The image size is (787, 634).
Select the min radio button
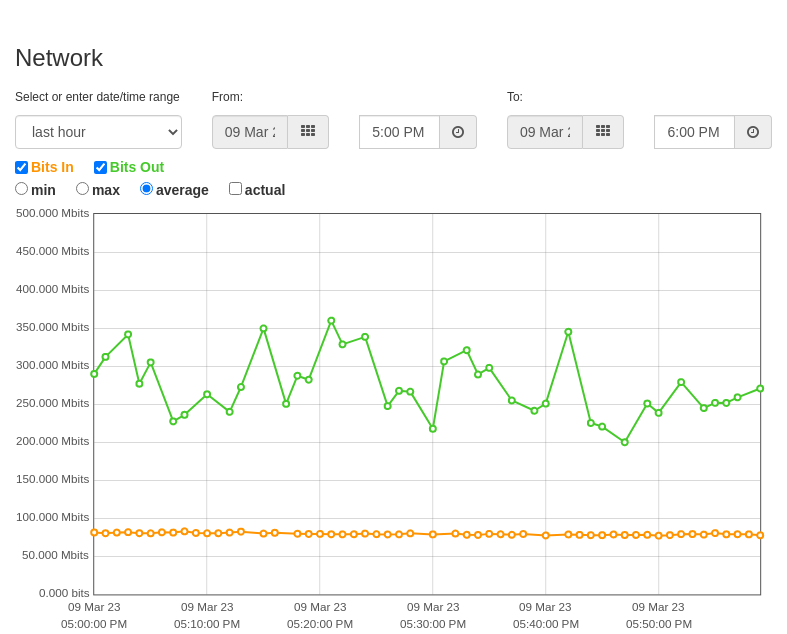pos(21,189)
